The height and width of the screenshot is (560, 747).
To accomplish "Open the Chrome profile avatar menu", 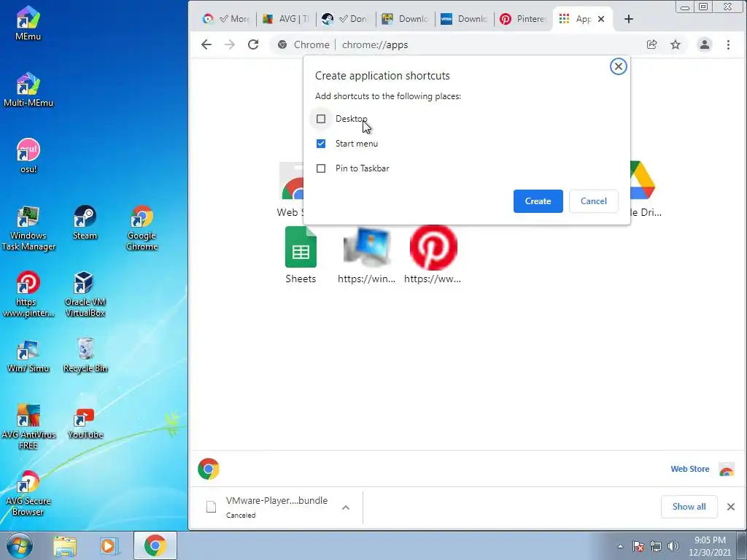I will click(x=705, y=44).
